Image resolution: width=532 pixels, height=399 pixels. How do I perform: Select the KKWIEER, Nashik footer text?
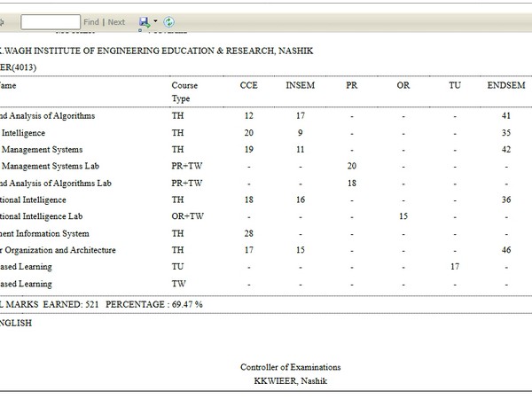(x=290, y=380)
